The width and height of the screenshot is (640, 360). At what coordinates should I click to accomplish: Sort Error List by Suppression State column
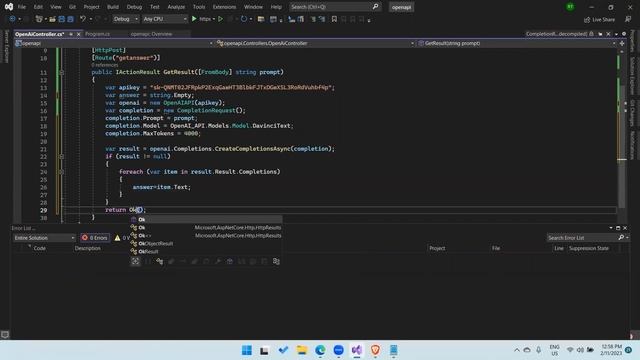(x=589, y=248)
